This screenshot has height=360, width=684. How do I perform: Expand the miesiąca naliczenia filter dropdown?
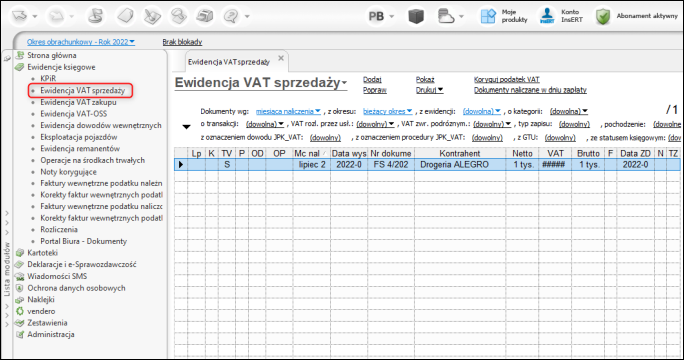click(x=288, y=111)
